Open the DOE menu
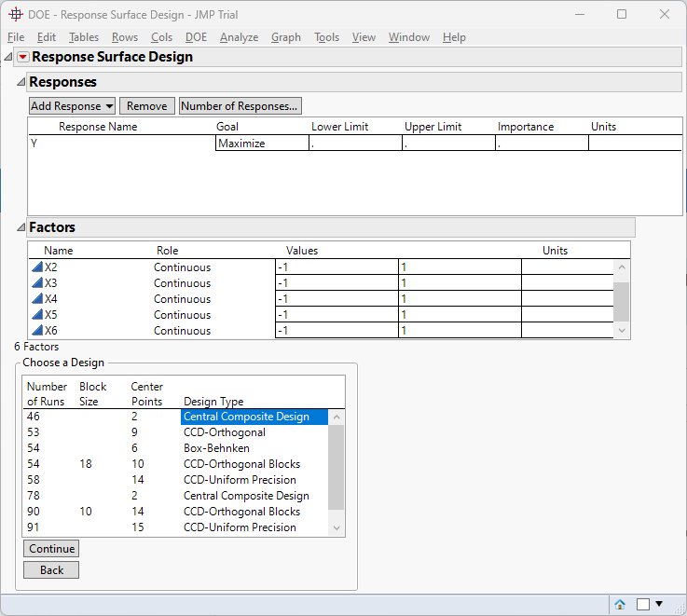 (x=196, y=37)
